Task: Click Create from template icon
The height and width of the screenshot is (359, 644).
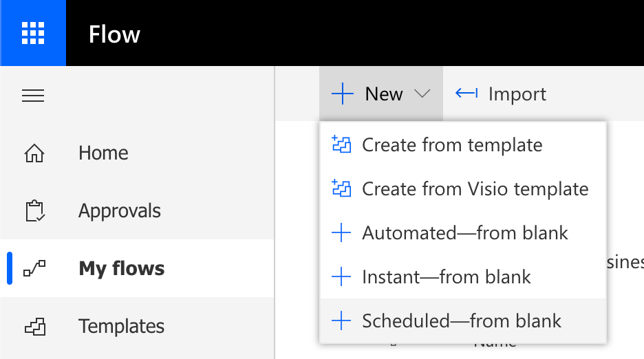Action: click(x=341, y=144)
